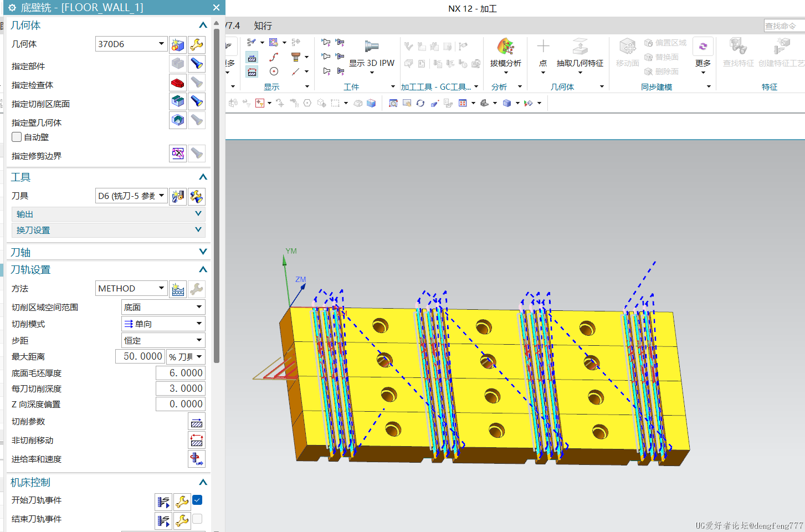
Task: Click the edit tool icon in 工具 section
Action: click(197, 196)
